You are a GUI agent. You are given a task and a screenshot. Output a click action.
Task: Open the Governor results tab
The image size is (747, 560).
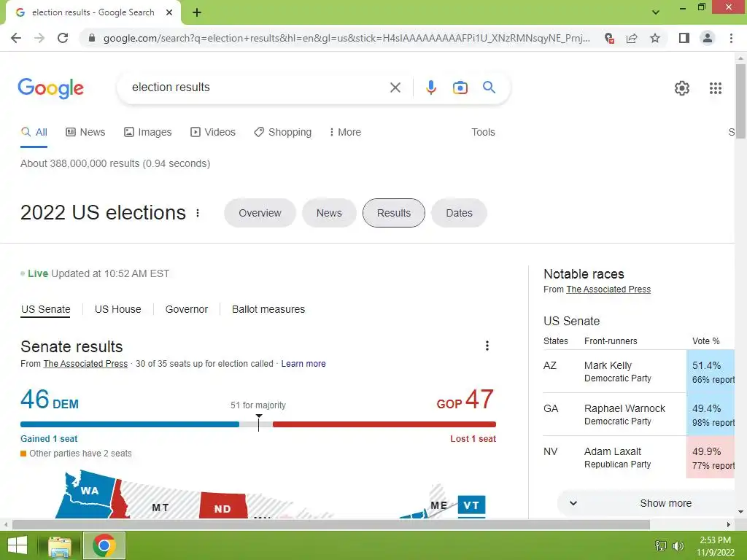tap(186, 309)
